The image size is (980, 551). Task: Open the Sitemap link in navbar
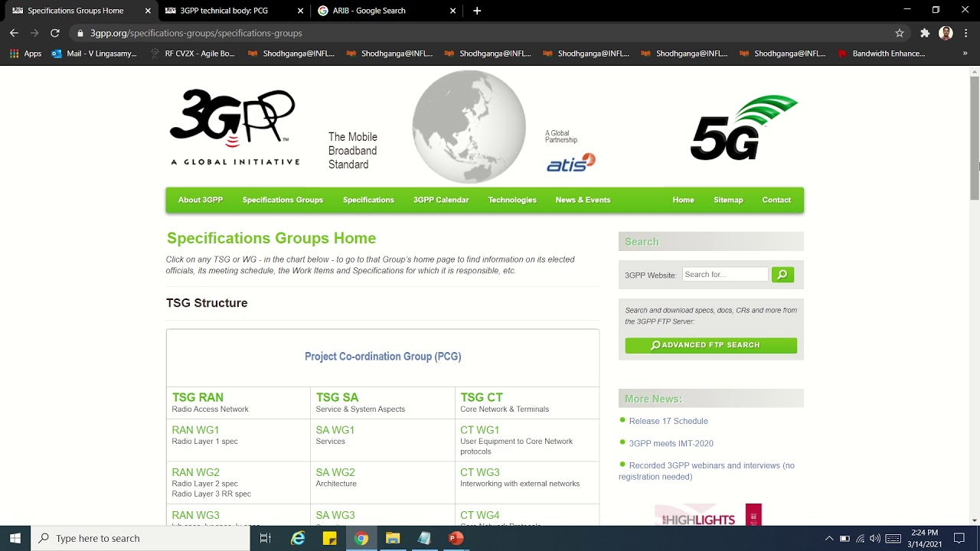(728, 200)
